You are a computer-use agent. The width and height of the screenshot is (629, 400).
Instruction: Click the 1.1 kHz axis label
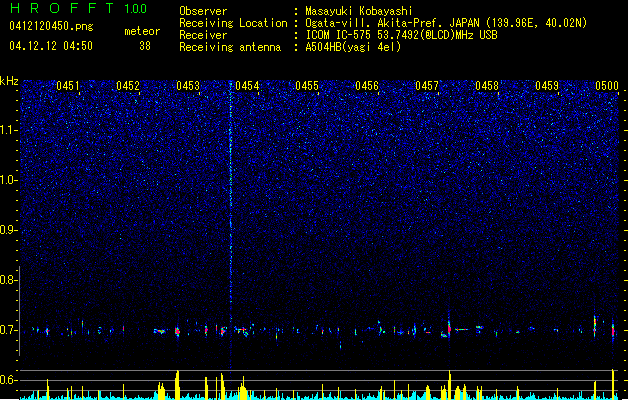coord(9,130)
